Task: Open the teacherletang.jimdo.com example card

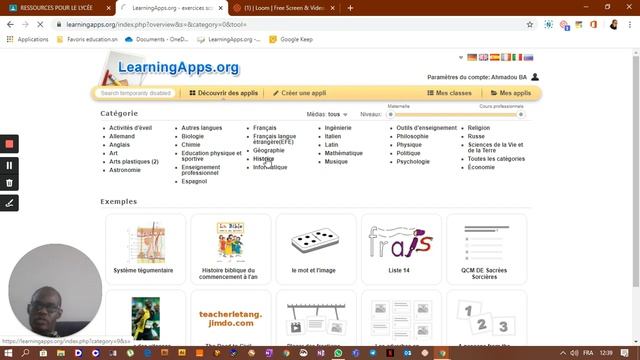Action: (x=231, y=318)
